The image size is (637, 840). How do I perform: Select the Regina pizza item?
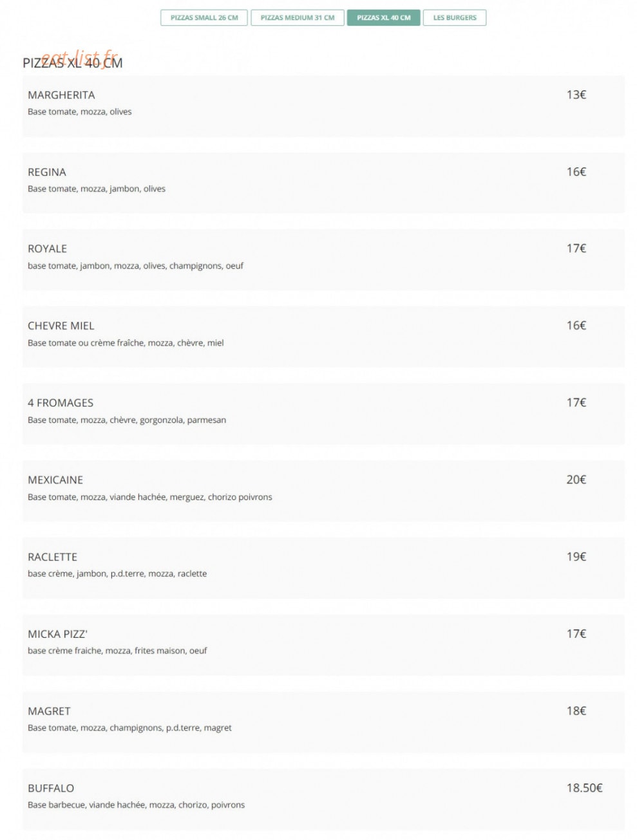coord(323,183)
